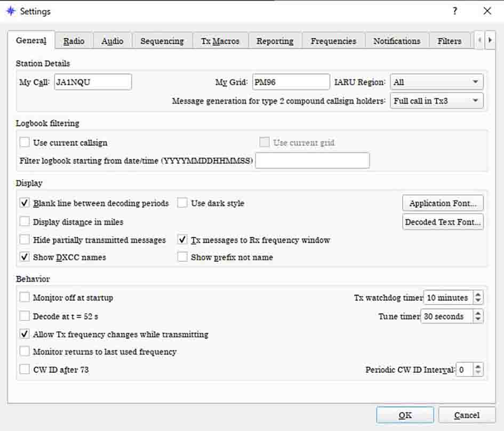Focus the logbook filter date/time field
Viewport: 504px width, 431px height.
[312, 161]
